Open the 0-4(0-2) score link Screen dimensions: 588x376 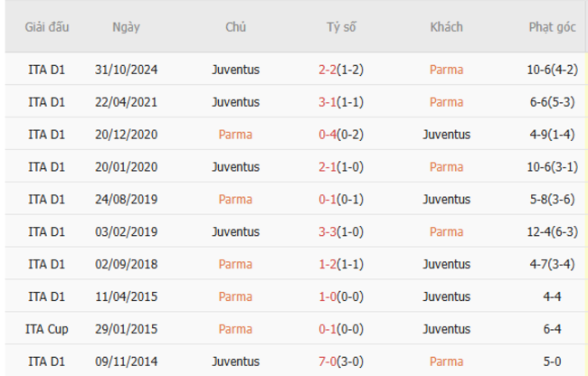pos(341,135)
